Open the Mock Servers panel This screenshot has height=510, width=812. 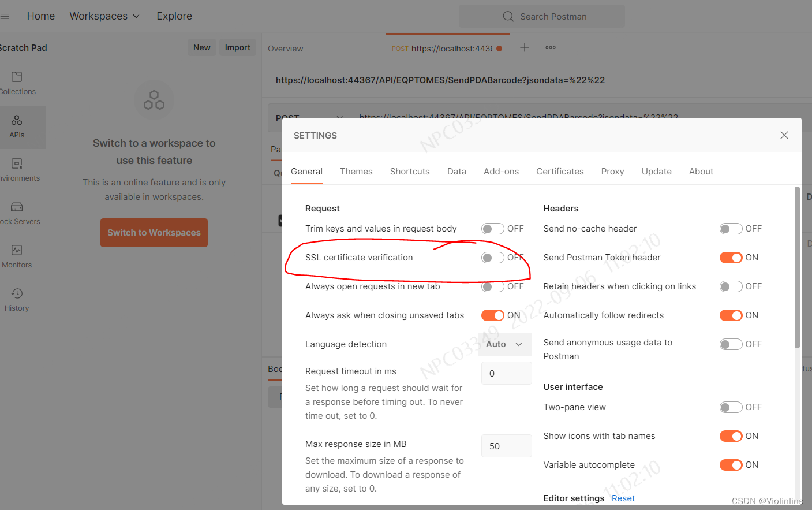click(x=16, y=213)
